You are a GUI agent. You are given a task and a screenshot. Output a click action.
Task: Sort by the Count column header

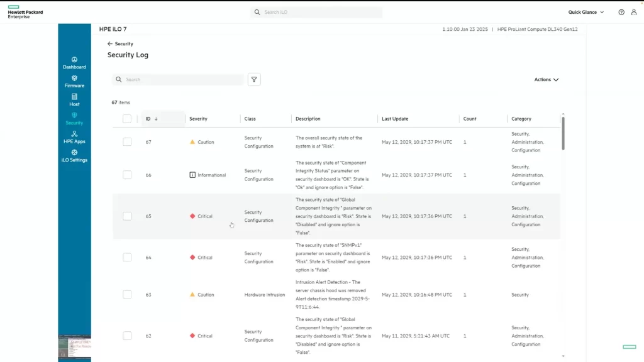(x=470, y=119)
